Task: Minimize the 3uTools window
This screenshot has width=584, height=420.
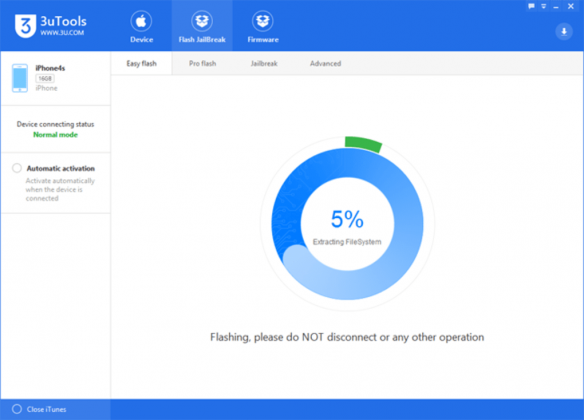Action: 556,7
